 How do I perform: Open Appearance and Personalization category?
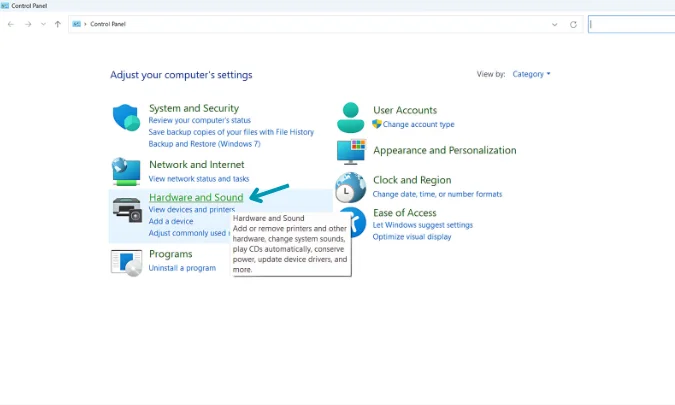point(445,150)
